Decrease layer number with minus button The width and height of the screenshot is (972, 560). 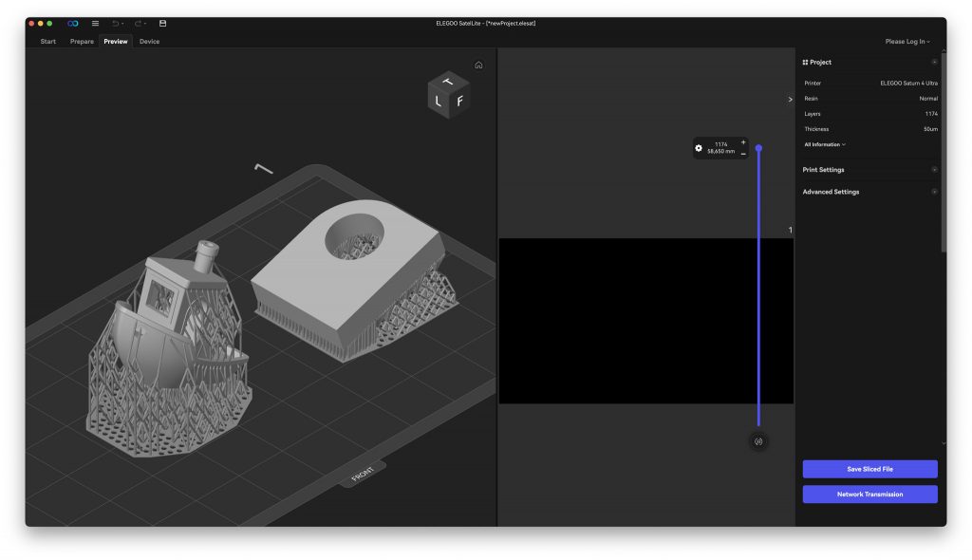[x=743, y=153]
